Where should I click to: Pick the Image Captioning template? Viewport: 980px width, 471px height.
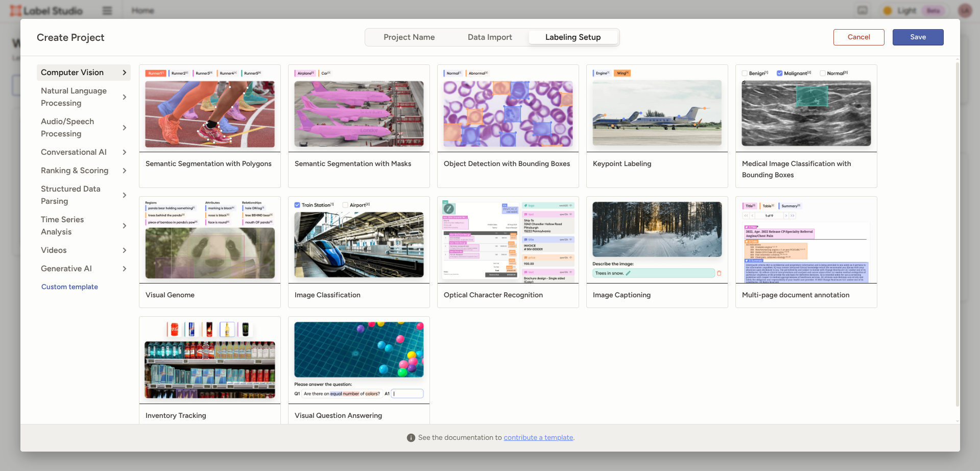pos(657,252)
